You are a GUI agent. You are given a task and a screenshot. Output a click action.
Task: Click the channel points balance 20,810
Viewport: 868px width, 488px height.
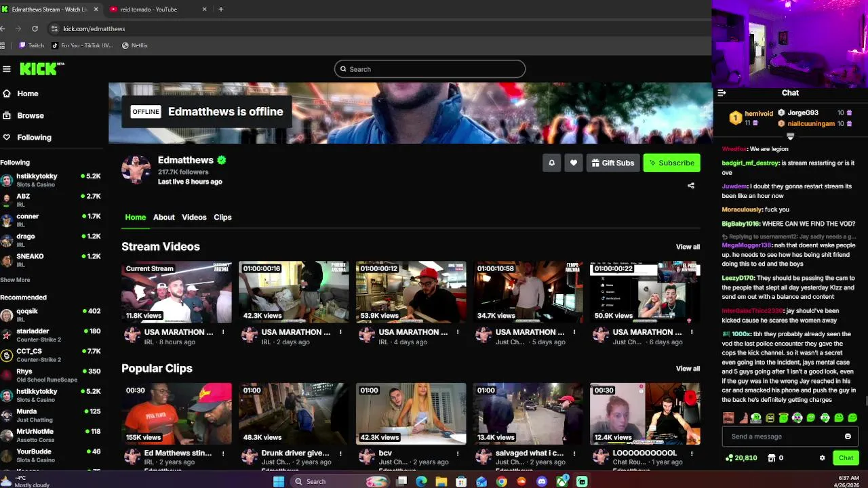click(x=741, y=458)
